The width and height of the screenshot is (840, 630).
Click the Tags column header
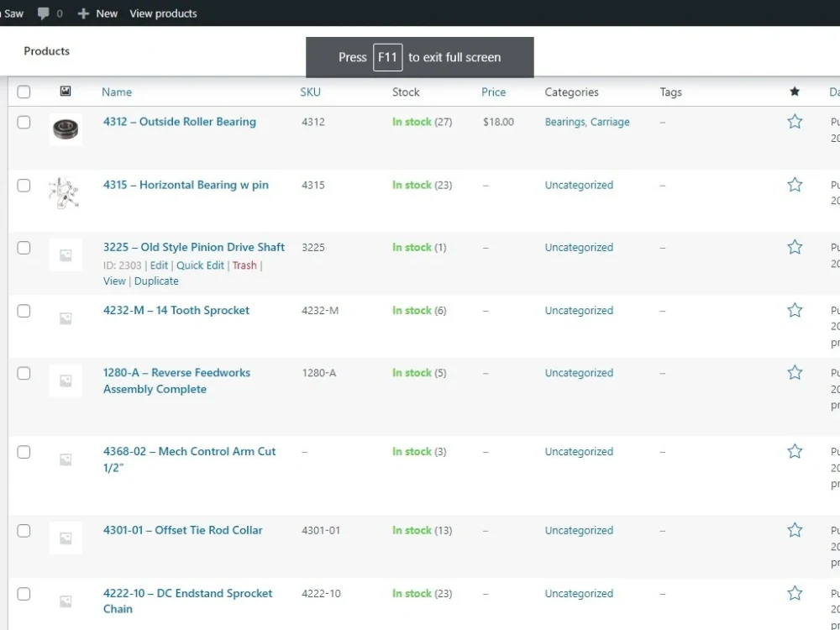pyautogui.click(x=670, y=92)
